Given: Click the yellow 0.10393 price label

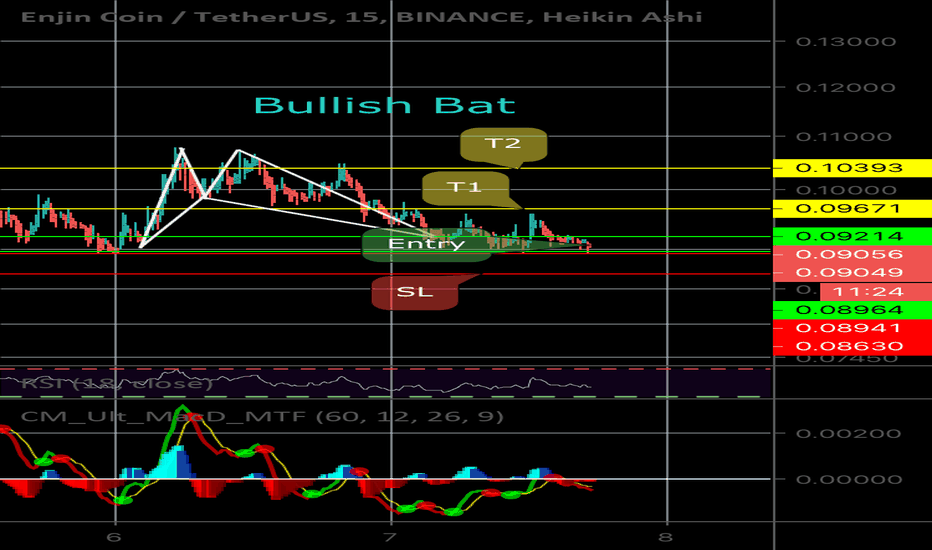Looking at the screenshot, I should [852, 168].
